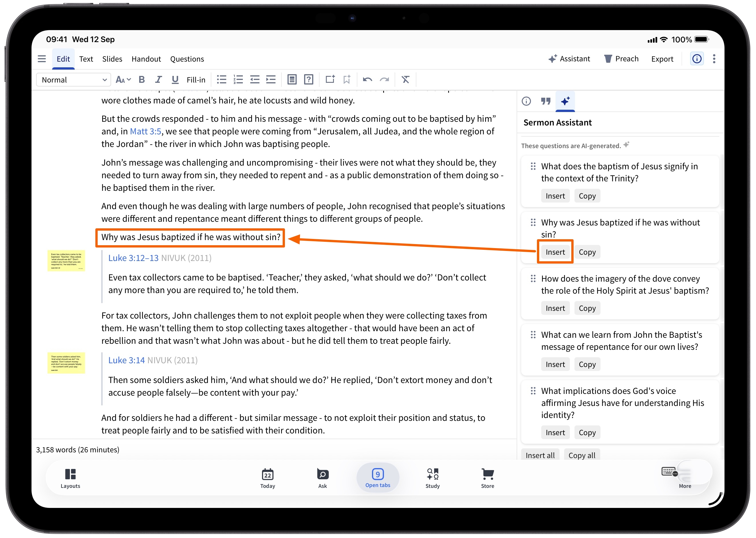Click Copy all questions

coord(582,455)
